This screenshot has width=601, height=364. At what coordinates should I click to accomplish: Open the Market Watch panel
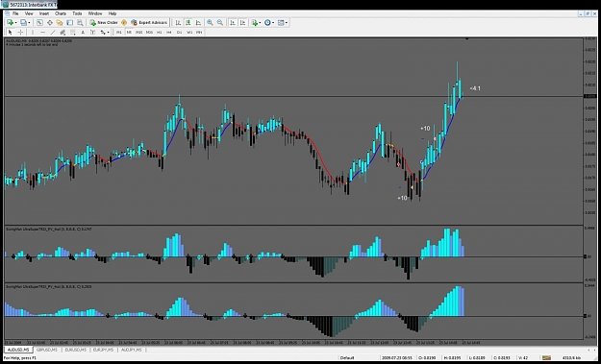pyautogui.click(x=39, y=23)
